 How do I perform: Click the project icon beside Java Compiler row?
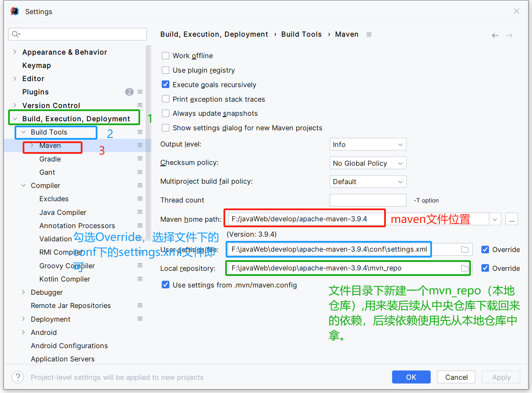[140, 212]
